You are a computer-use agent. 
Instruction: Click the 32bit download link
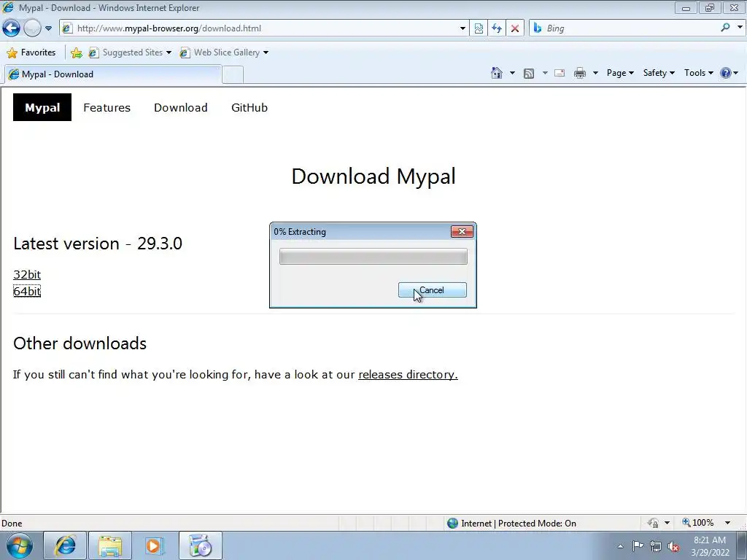click(x=27, y=274)
